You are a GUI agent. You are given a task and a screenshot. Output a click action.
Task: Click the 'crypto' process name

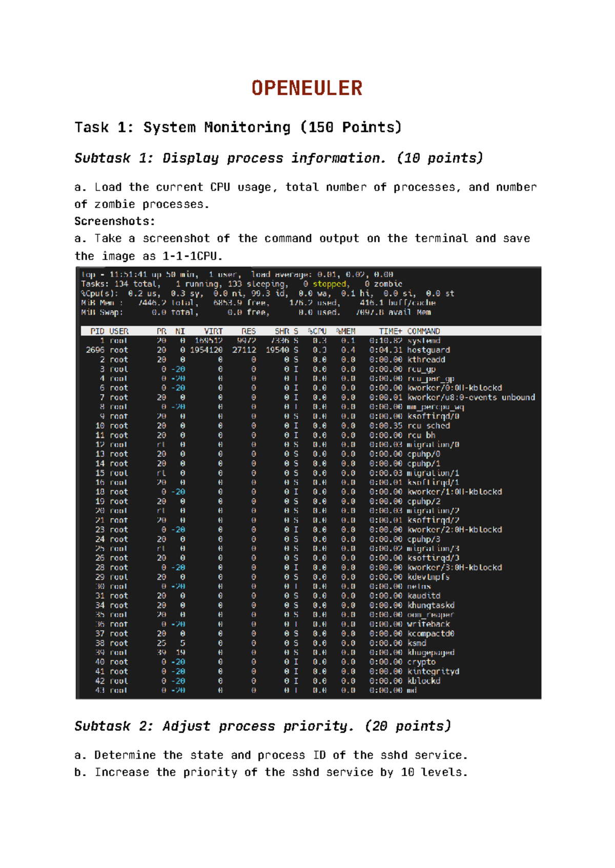coord(421,662)
